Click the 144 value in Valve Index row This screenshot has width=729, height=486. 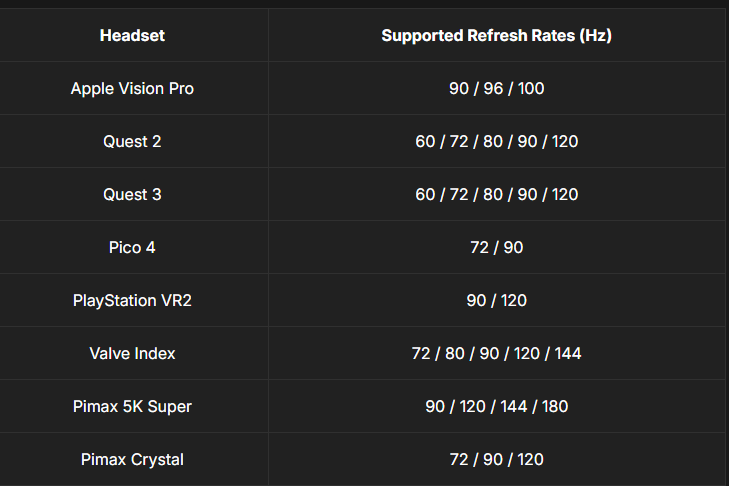(x=567, y=354)
